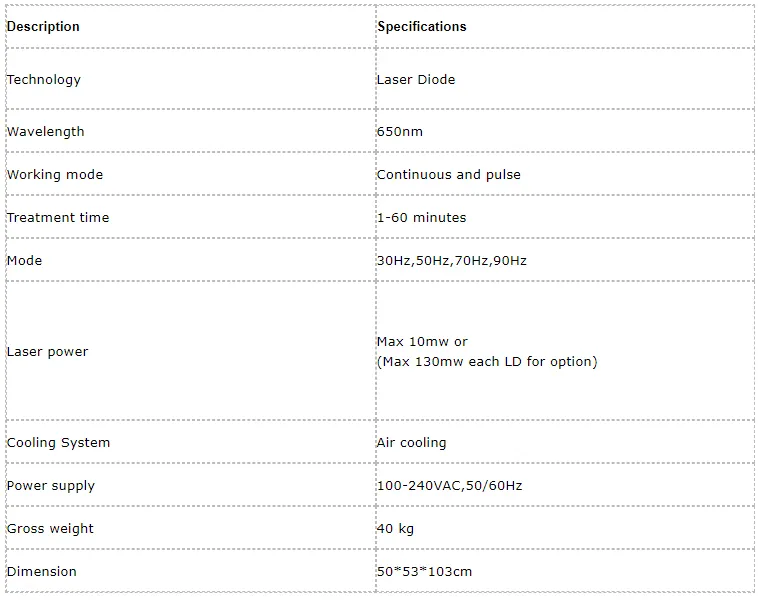Select the "Cooling System" row label
This screenshot has width=758, height=600.
pos(58,443)
